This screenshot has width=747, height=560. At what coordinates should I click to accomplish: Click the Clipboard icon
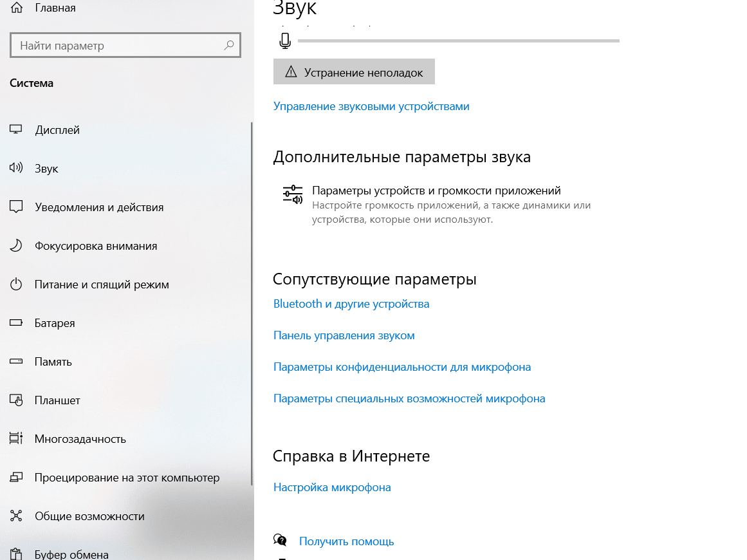point(15,554)
